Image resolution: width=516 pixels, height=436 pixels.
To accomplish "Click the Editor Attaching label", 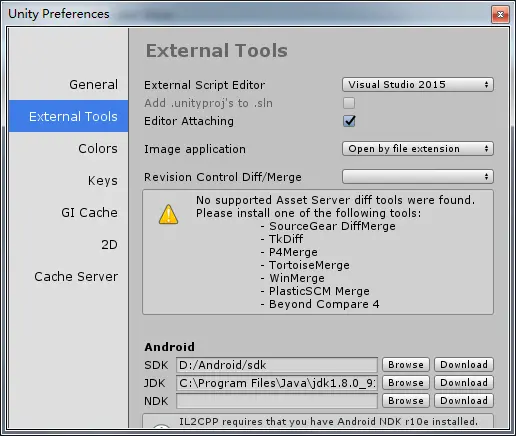I will tap(189, 121).
